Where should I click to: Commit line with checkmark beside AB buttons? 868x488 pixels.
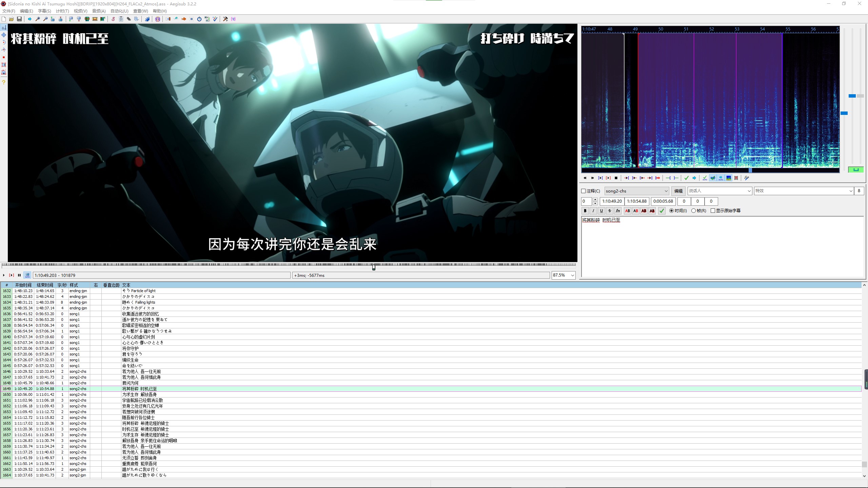(662, 211)
